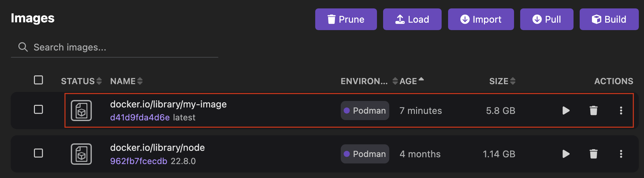644x178 pixels.
Task: Click the Pull image button
Action: (x=546, y=19)
